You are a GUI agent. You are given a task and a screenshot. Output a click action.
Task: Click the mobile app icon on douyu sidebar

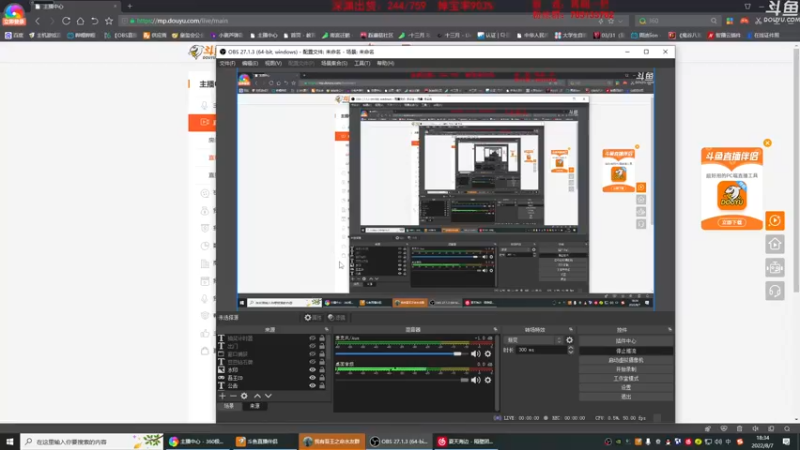pos(774,268)
